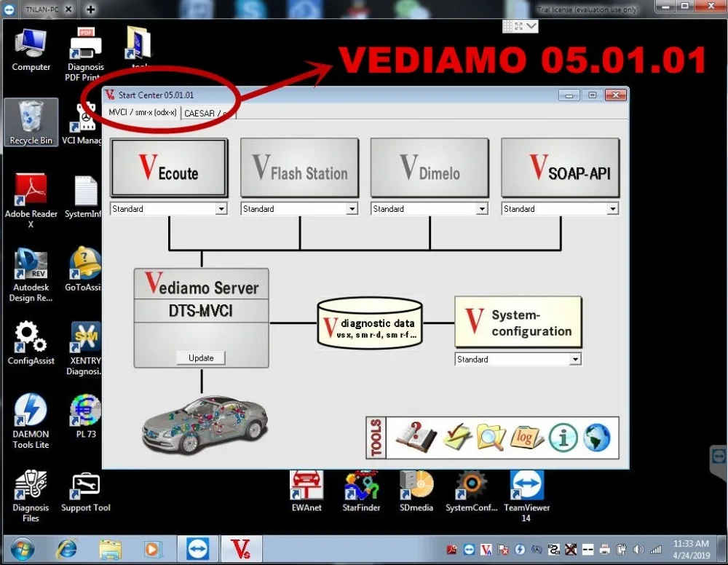Click TeamViewer taskbar button

(x=198, y=550)
